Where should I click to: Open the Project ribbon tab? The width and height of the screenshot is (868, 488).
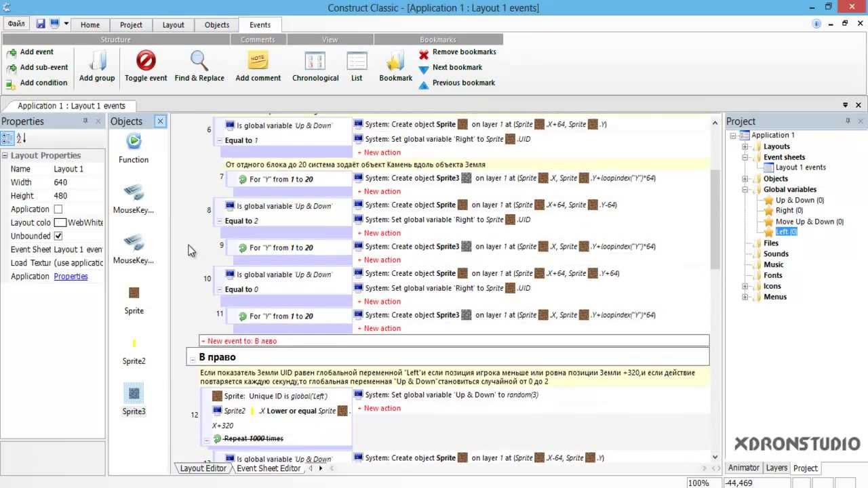pos(131,24)
